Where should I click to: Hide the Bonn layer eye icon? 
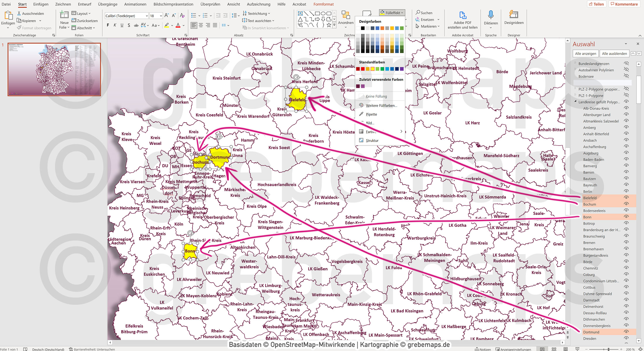tap(626, 217)
